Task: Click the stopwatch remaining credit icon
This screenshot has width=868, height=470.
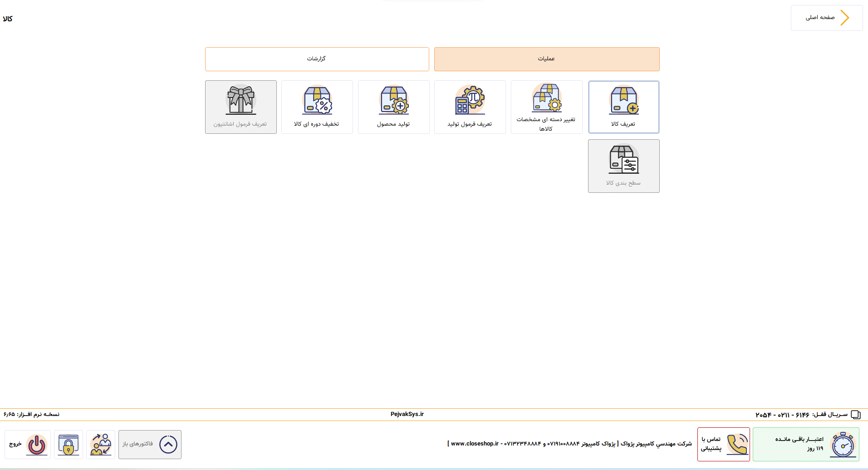Action: point(843,445)
